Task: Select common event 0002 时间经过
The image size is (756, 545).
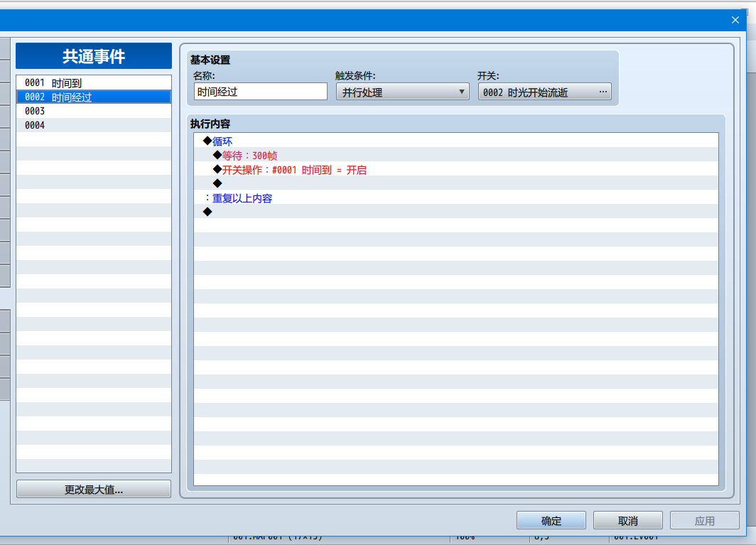Action: [94, 97]
